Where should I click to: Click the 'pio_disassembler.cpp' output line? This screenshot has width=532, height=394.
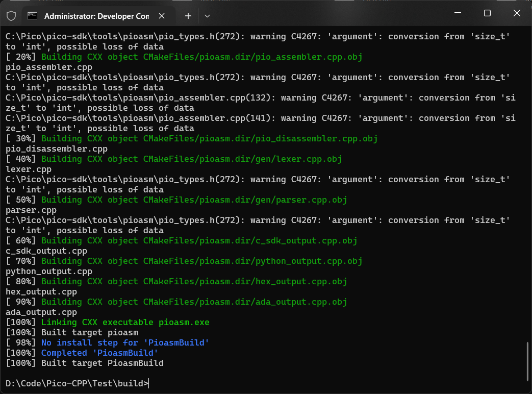tap(57, 149)
